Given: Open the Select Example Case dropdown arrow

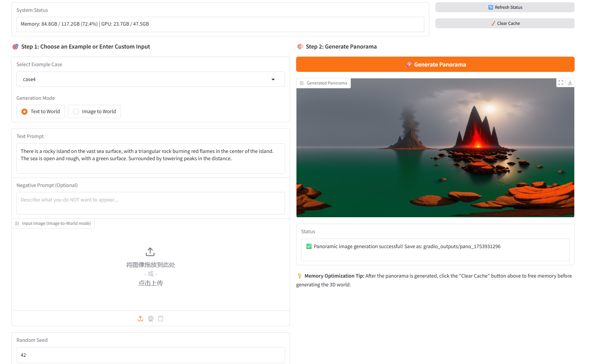Looking at the screenshot, I should (x=273, y=80).
